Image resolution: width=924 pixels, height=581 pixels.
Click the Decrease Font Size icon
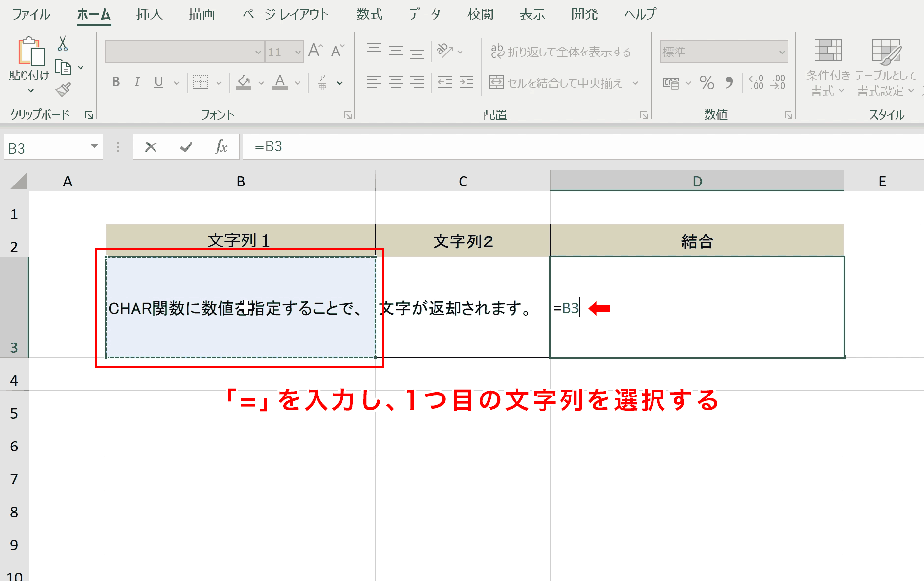coord(338,51)
